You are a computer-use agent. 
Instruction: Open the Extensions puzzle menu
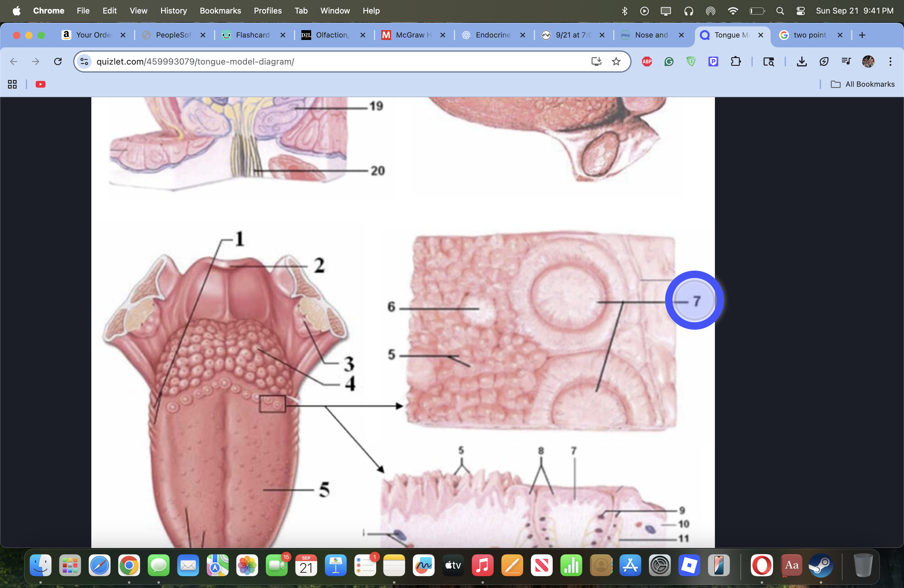tap(736, 62)
